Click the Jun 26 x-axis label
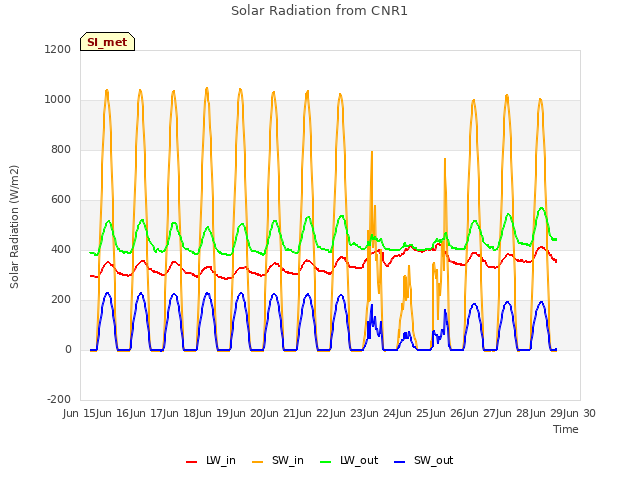 pos(447,413)
